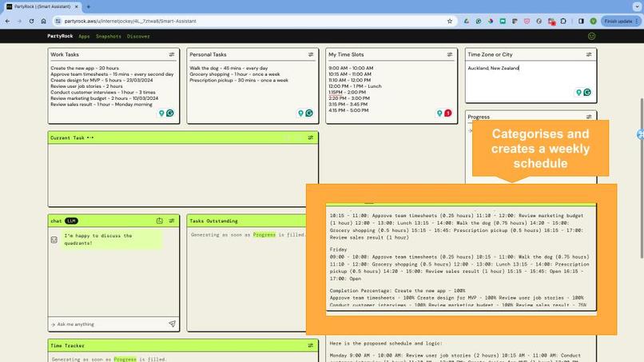Click highlighted Progress link in Tasks Outstanding
This screenshot has height=362, width=644.
pyautogui.click(x=264, y=235)
